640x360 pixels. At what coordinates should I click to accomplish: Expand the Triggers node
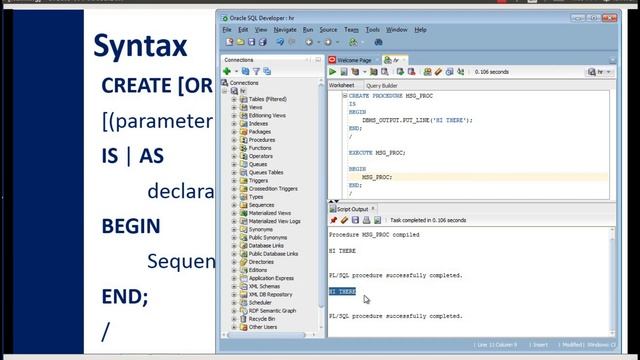pos(234,180)
